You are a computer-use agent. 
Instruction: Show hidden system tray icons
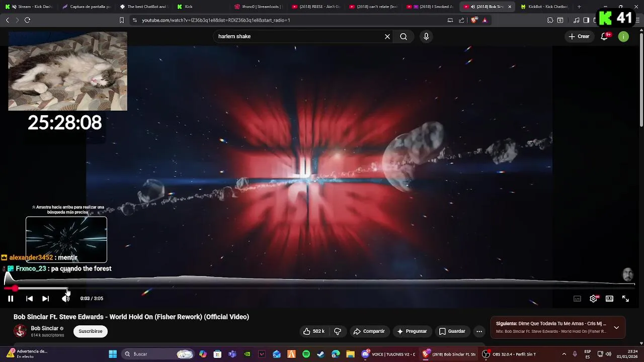pyautogui.click(x=564, y=354)
